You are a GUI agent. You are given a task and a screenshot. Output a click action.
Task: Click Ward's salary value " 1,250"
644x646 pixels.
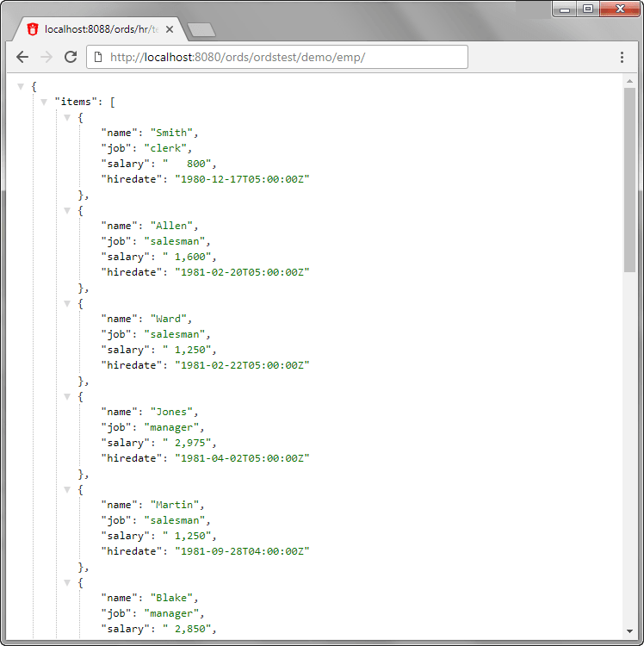tap(187, 350)
